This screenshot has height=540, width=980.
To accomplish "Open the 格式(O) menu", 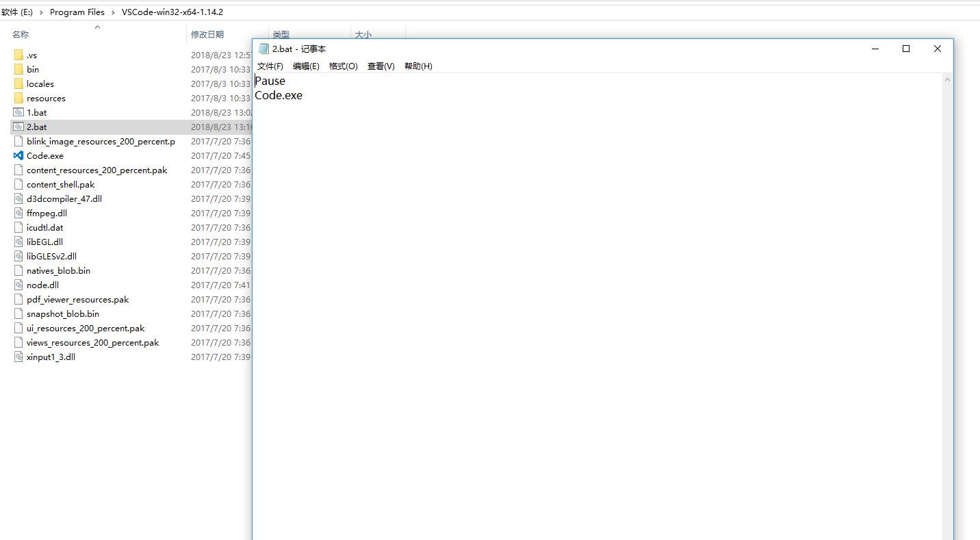I will pyautogui.click(x=343, y=66).
